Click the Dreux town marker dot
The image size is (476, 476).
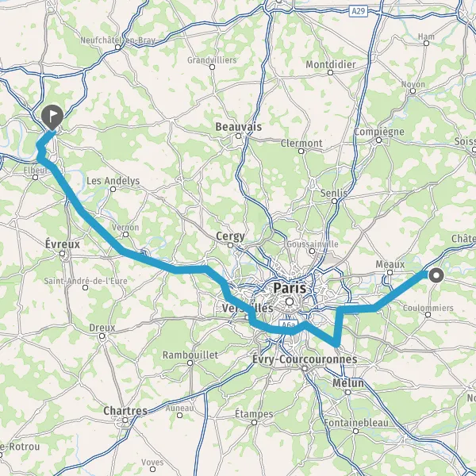tap(102, 336)
